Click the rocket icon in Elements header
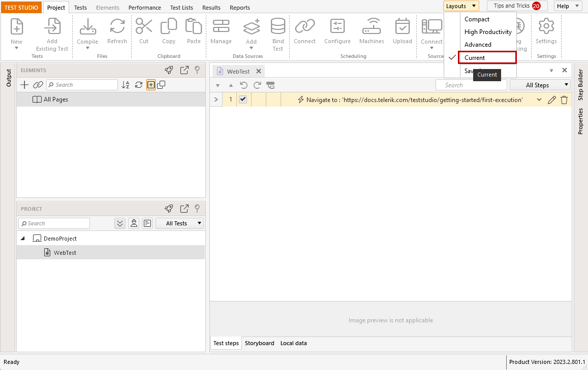588x370 pixels. (x=169, y=70)
